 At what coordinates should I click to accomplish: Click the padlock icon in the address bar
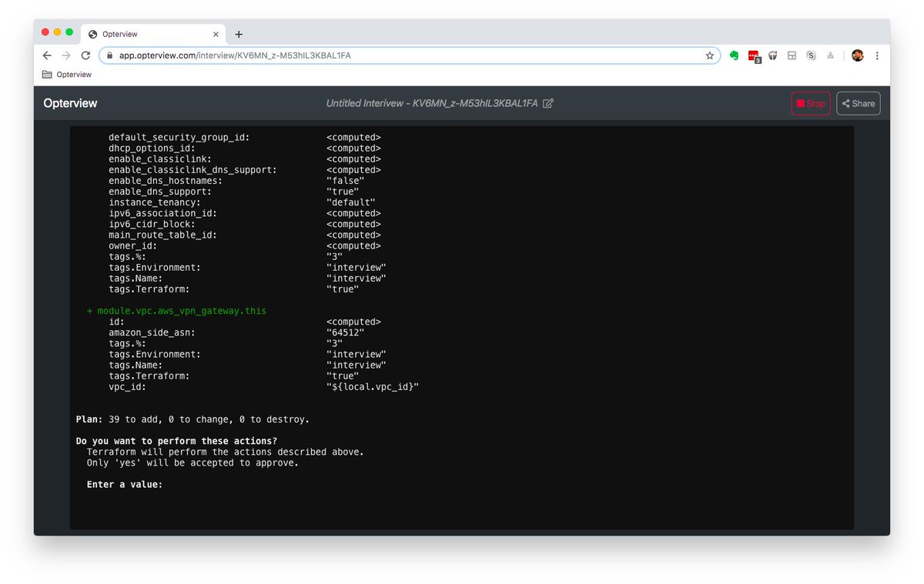110,55
